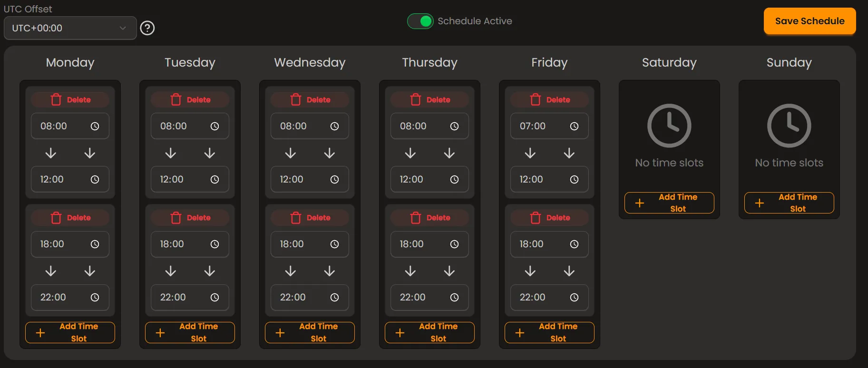Open the UTC Offset dropdown

point(70,28)
